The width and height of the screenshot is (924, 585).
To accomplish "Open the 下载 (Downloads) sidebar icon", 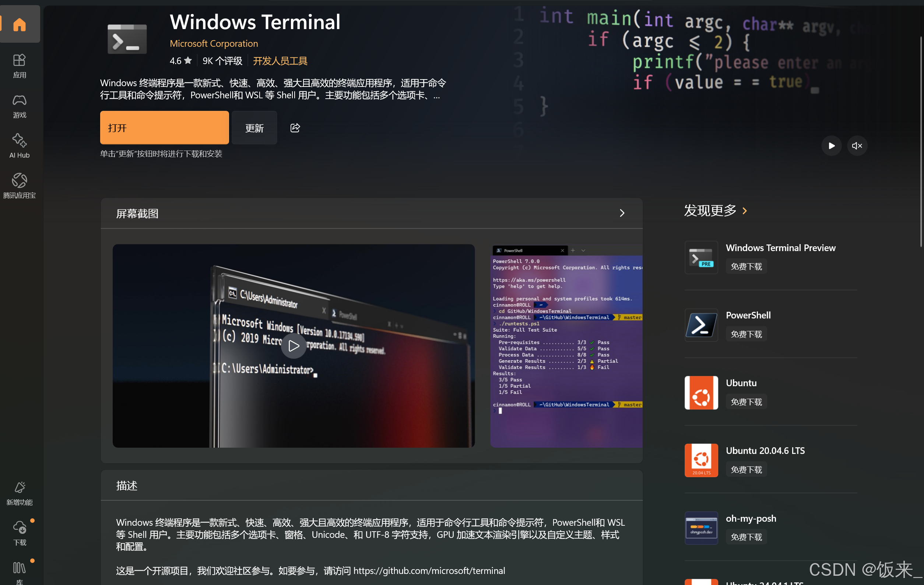I will point(19,533).
